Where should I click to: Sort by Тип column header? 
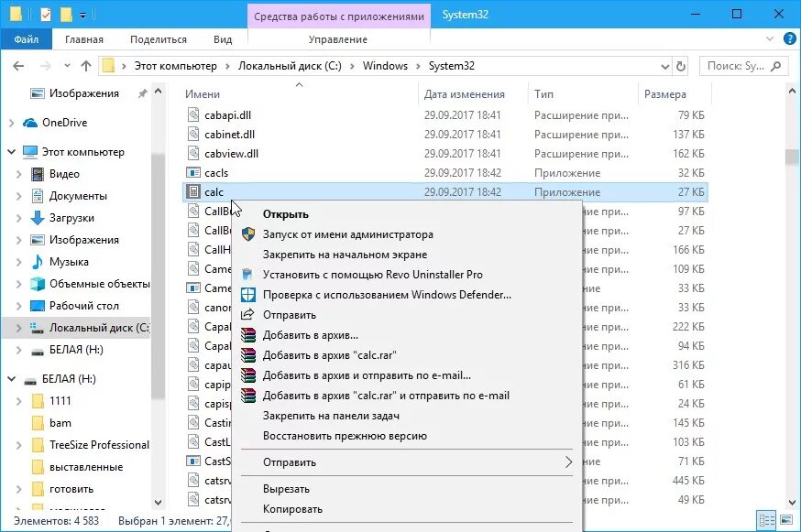click(x=543, y=94)
